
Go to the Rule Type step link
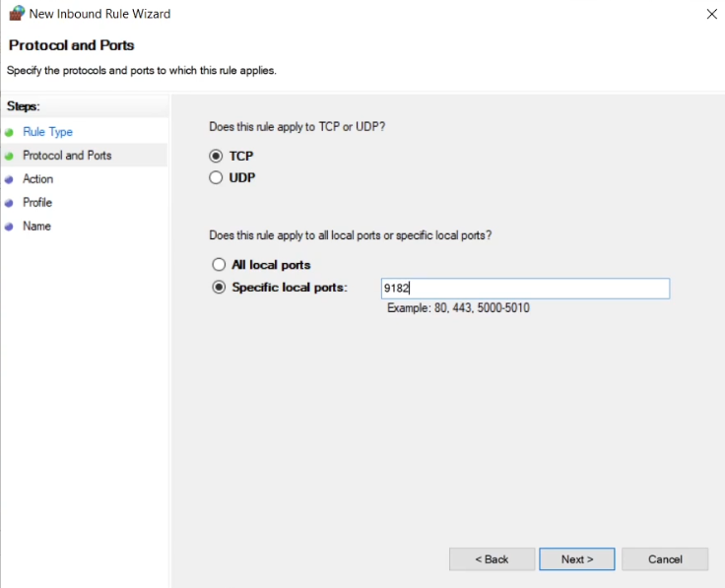pos(47,132)
